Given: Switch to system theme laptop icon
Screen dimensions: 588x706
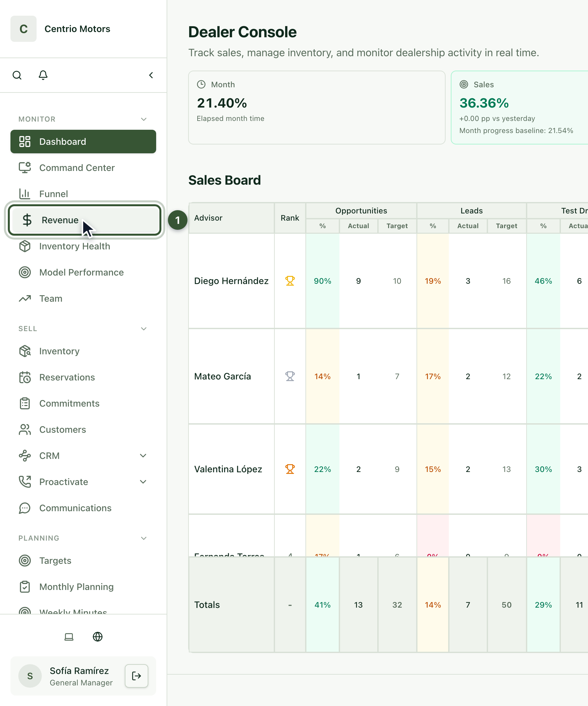Looking at the screenshot, I should (69, 637).
